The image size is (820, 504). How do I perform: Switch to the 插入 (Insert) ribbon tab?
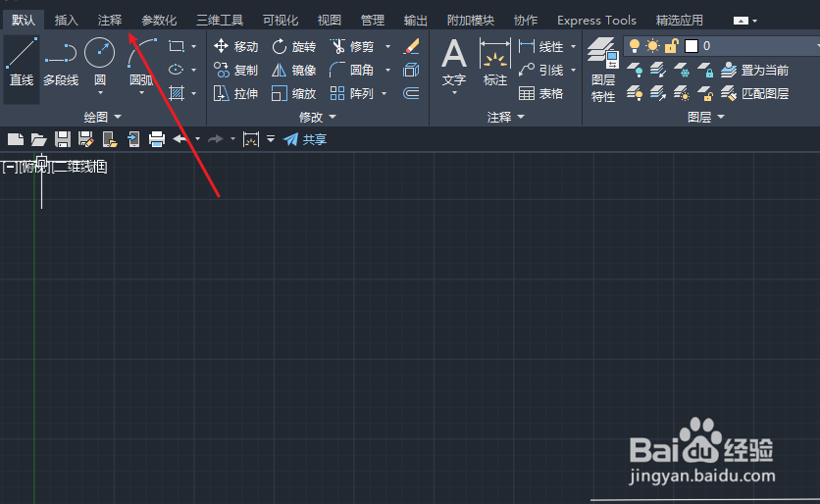coord(67,21)
